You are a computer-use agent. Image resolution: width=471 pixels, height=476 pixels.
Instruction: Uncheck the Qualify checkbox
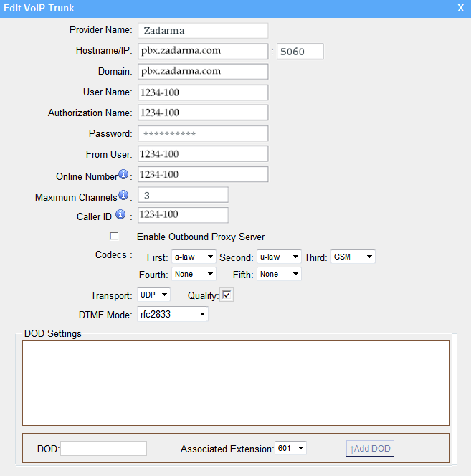tap(227, 295)
